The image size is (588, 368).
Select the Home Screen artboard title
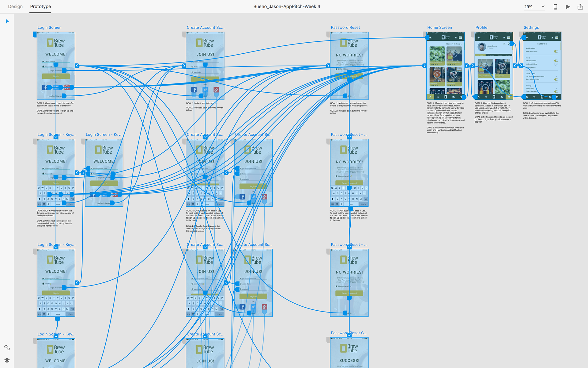pyautogui.click(x=439, y=28)
